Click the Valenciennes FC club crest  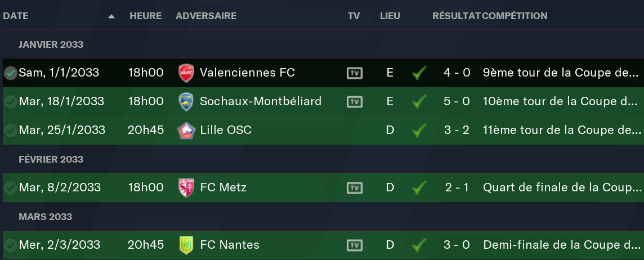(186, 73)
